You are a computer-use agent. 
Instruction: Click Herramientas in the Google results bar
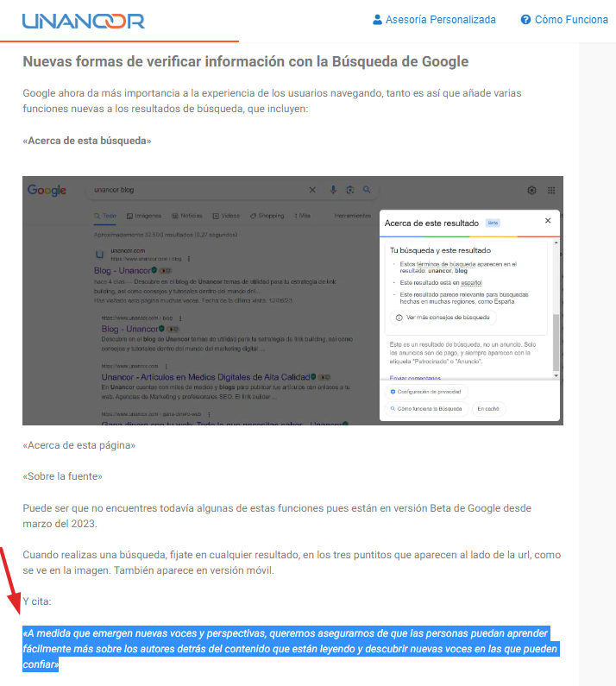click(353, 216)
